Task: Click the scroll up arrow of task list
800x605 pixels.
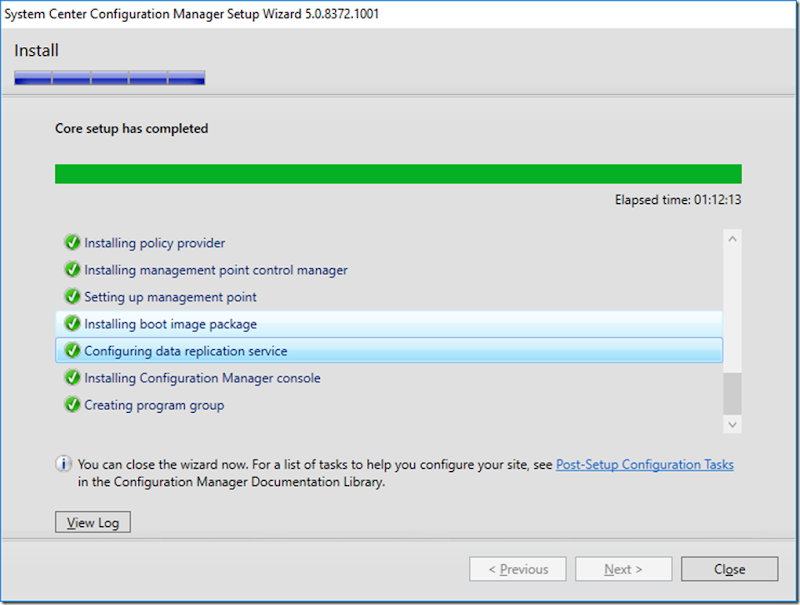Action: coord(732,239)
